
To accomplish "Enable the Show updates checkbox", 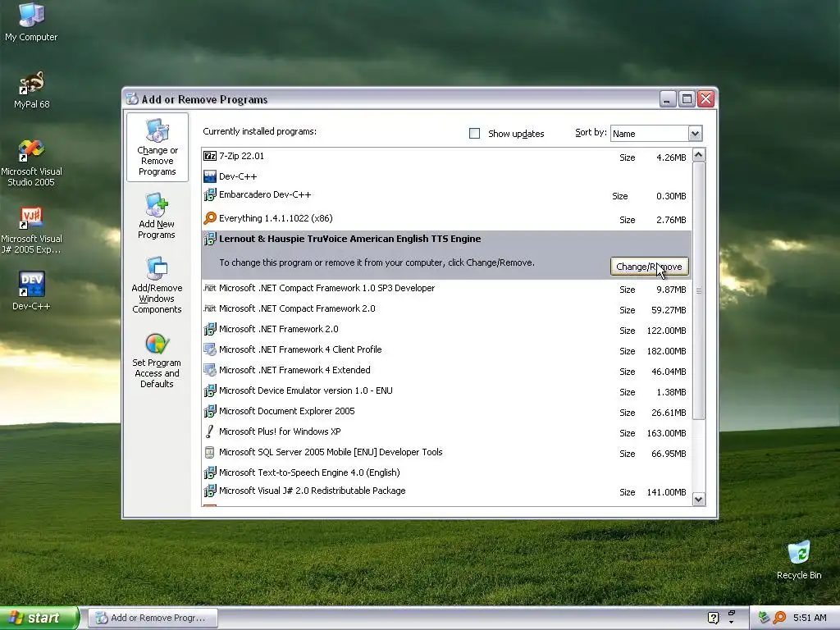I will pyautogui.click(x=475, y=134).
